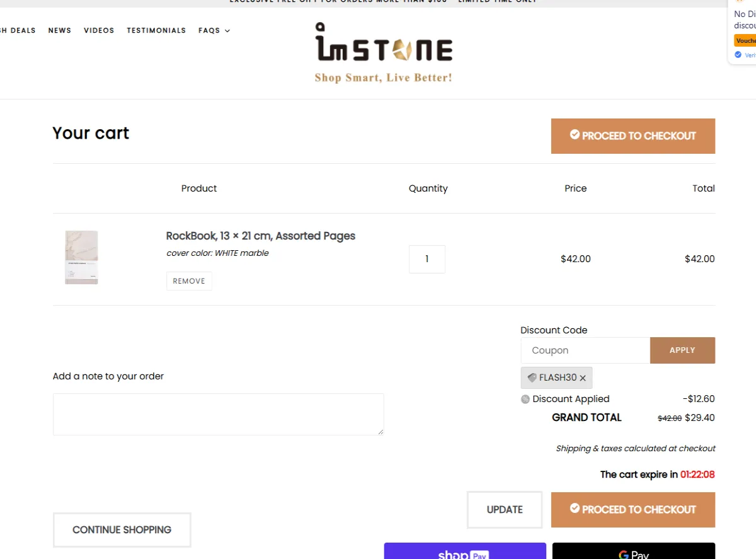Open the VIDEOS menu item
The width and height of the screenshot is (756, 559).
coord(99,30)
